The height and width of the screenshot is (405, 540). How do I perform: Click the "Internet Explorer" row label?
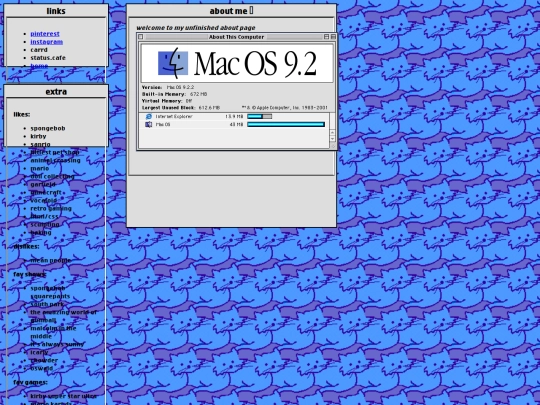(x=174, y=116)
